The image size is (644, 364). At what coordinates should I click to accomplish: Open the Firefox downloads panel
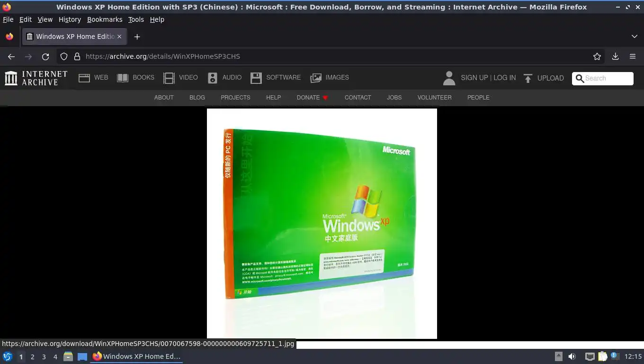tap(615, 56)
